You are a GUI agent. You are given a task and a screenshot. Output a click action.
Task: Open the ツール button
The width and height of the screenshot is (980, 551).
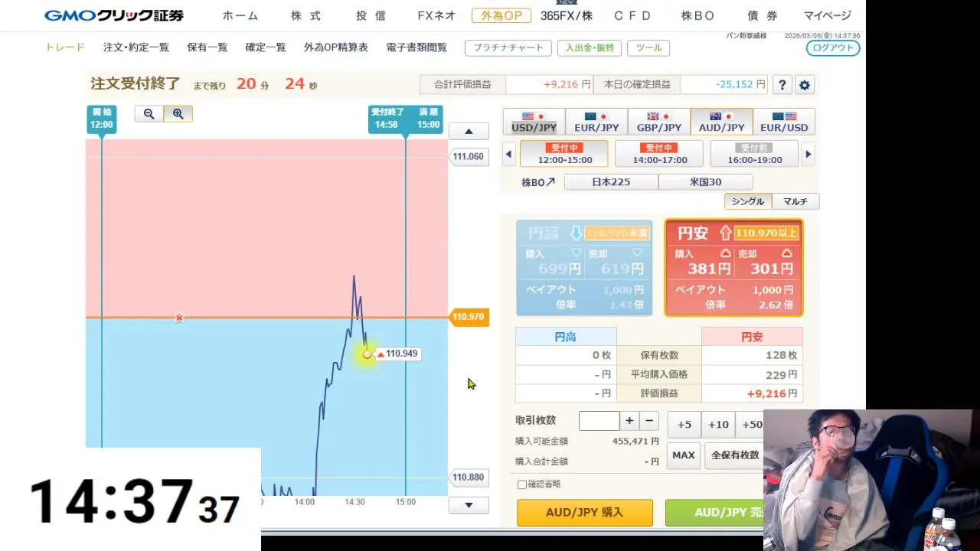click(648, 47)
